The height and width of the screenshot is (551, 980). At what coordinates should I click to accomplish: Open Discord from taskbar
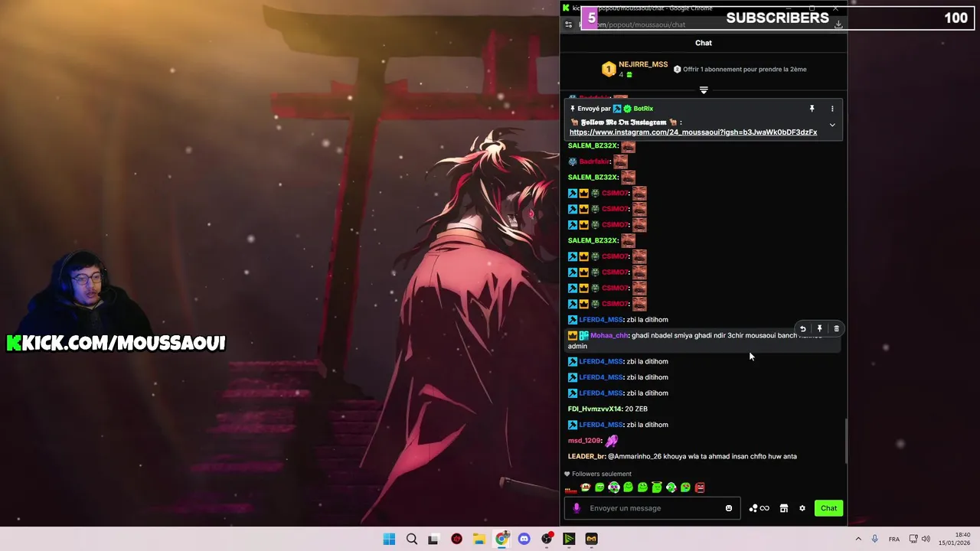[x=524, y=539]
